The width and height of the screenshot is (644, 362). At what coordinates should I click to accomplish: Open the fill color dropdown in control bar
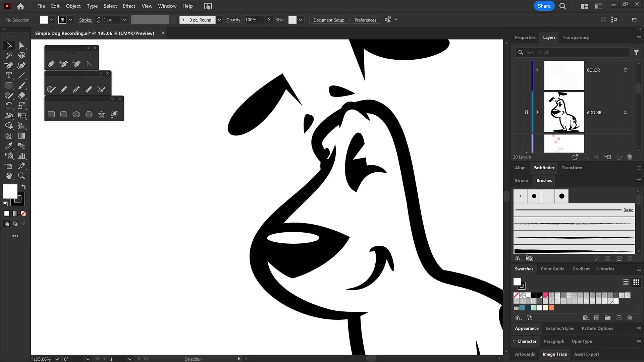tap(52, 20)
